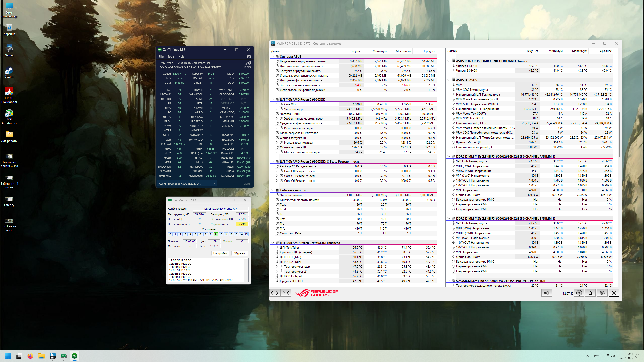Click TestMem5 state cell number 0
644x362 pixels.
tap(170, 234)
